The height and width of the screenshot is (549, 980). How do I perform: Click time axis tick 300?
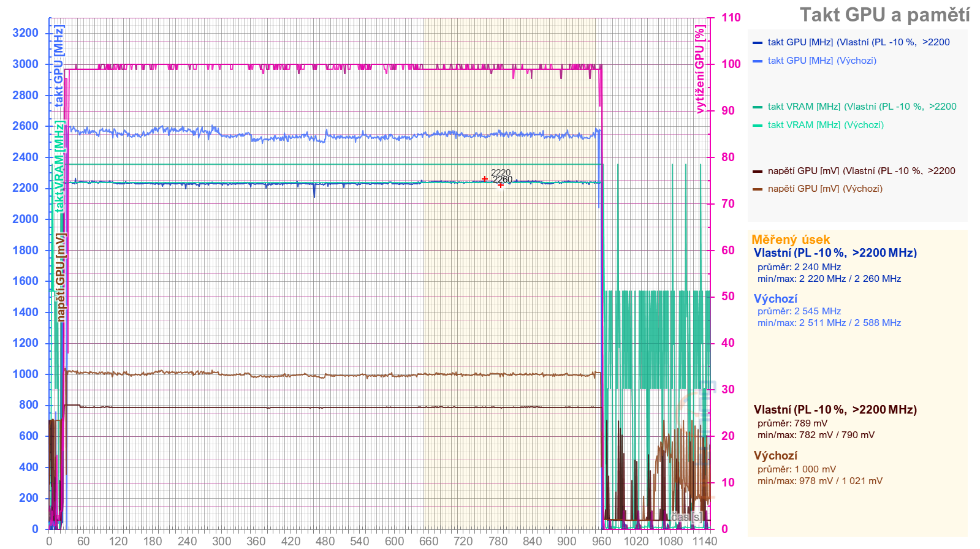pos(222,541)
